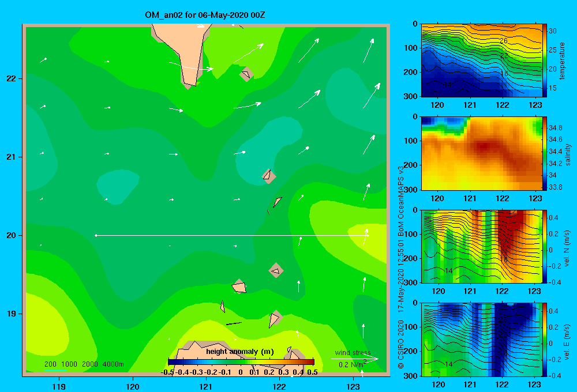Click the wind stress reference arrow in legend

point(355,359)
